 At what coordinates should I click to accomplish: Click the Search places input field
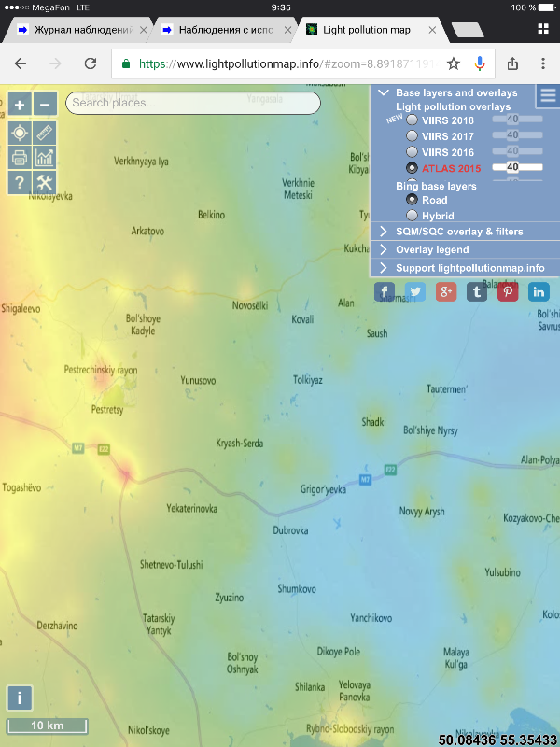click(x=191, y=103)
